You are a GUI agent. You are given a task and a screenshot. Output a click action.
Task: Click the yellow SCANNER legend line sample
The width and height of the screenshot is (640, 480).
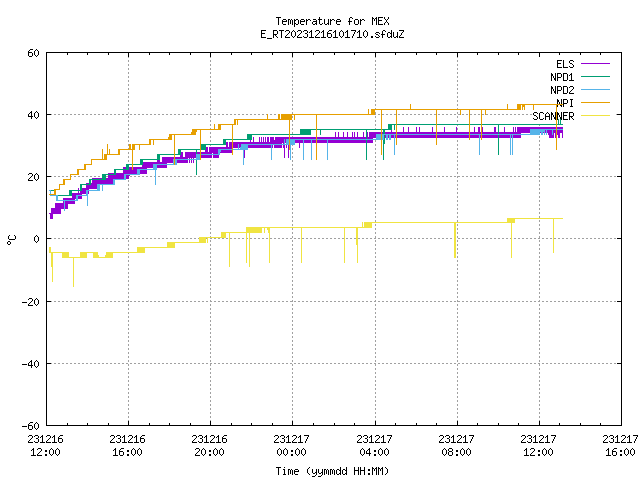click(x=595, y=116)
